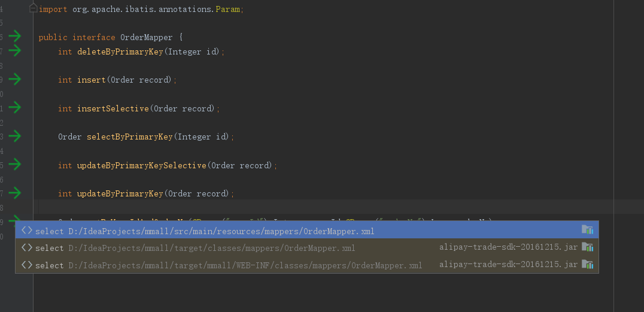Click the gutter arrow for selectByPrimaryKey
Viewport: 644px width, 312px height.
14,136
